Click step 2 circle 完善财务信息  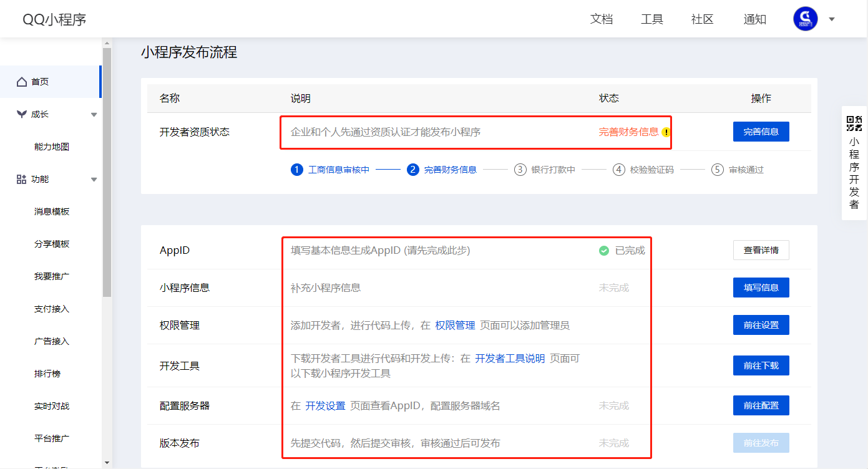(x=412, y=170)
